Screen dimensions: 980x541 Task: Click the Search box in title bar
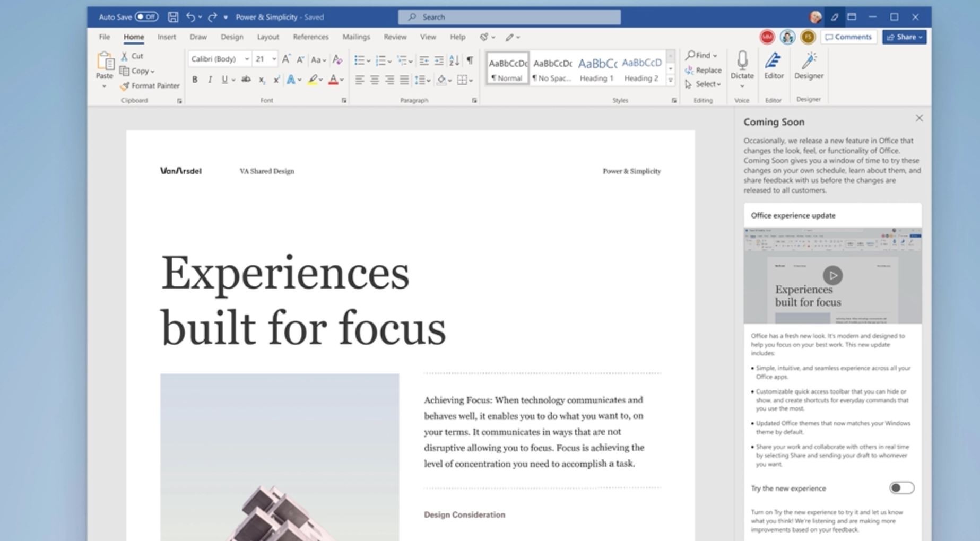pyautogui.click(x=509, y=17)
